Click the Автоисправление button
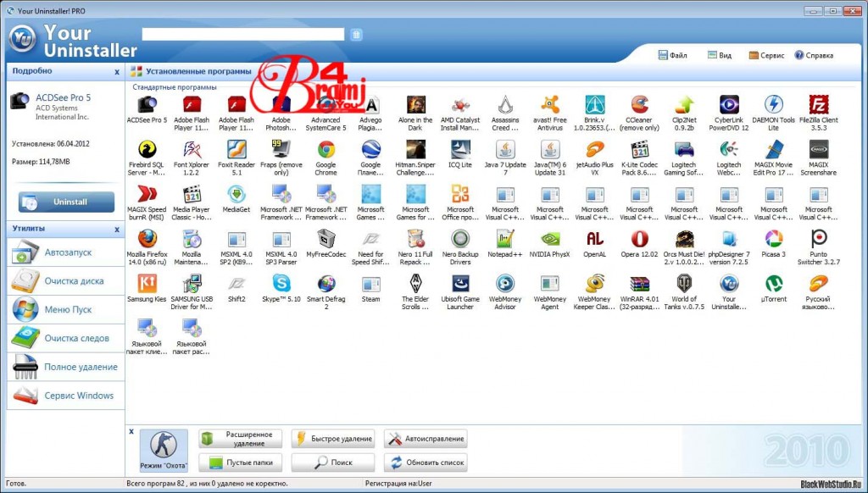 [426, 439]
